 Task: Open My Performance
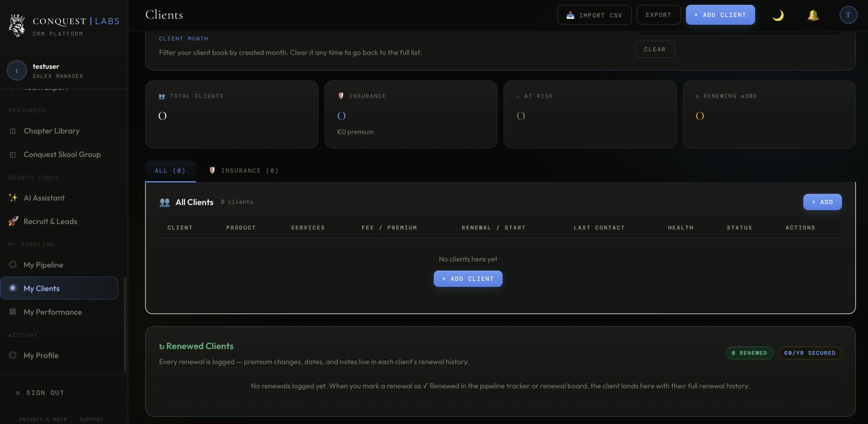tap(53, 312)
